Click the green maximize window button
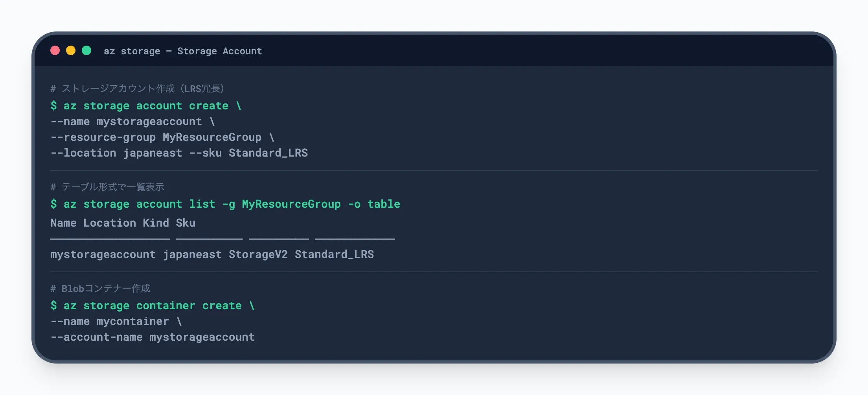 (86, 51)
